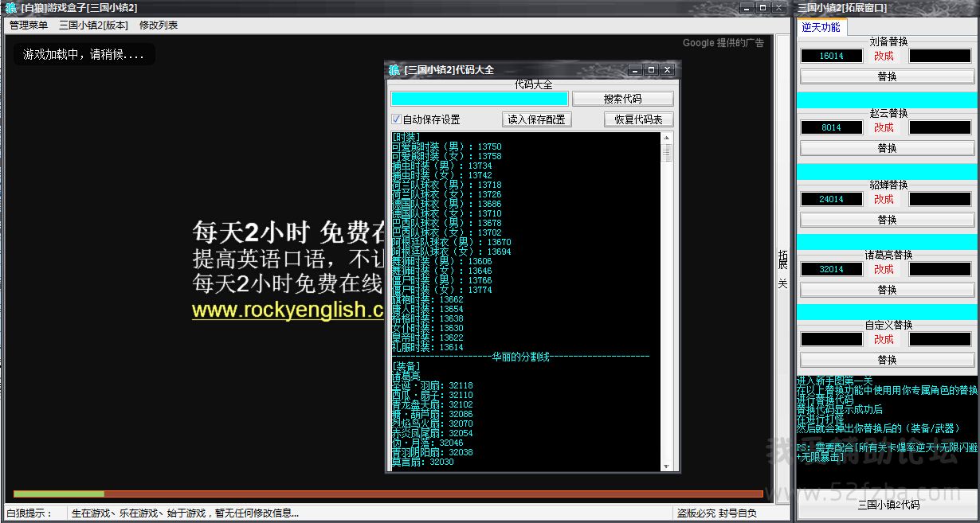Click 替换 button under 刘备替换
Viewport: 980px width, 523px height.
(887, 76)
